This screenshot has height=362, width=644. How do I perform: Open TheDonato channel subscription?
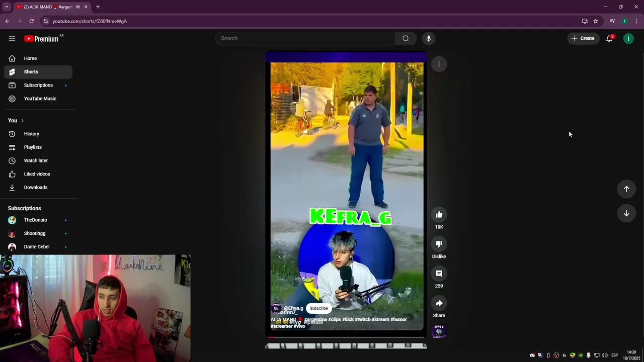[38, 220]
